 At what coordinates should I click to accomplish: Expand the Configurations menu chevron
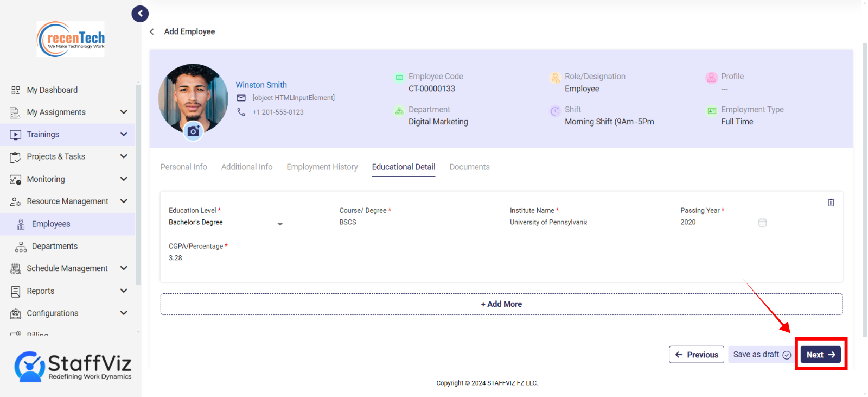[x=124, y=313]
